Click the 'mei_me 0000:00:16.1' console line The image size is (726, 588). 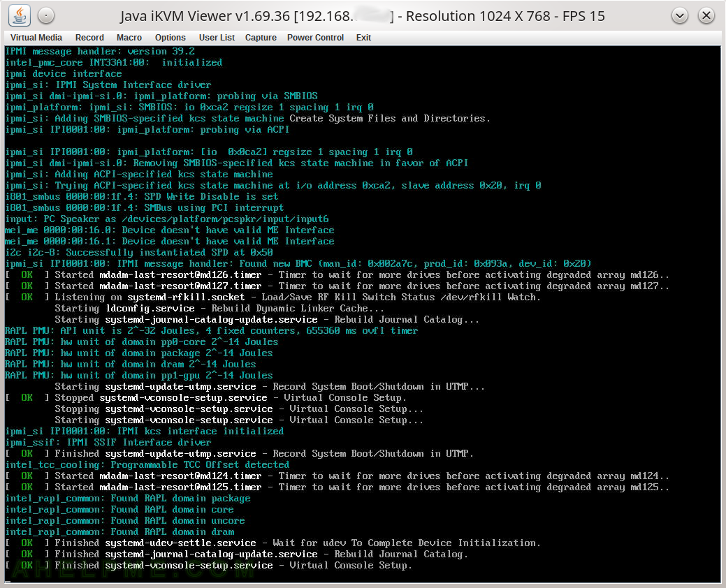pyautogui.click(x=170, y=241)
